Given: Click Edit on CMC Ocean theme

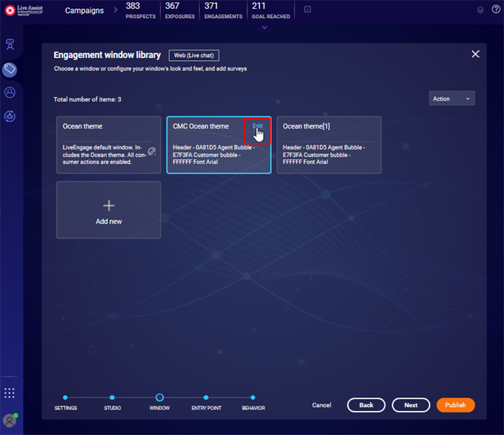Looking at the screenshot, I should click(258, 126).
